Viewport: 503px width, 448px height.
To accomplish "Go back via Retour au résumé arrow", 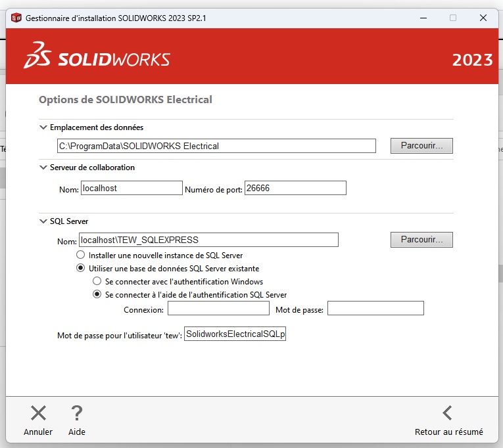I will pyautogui.click(x=447, y=413).
